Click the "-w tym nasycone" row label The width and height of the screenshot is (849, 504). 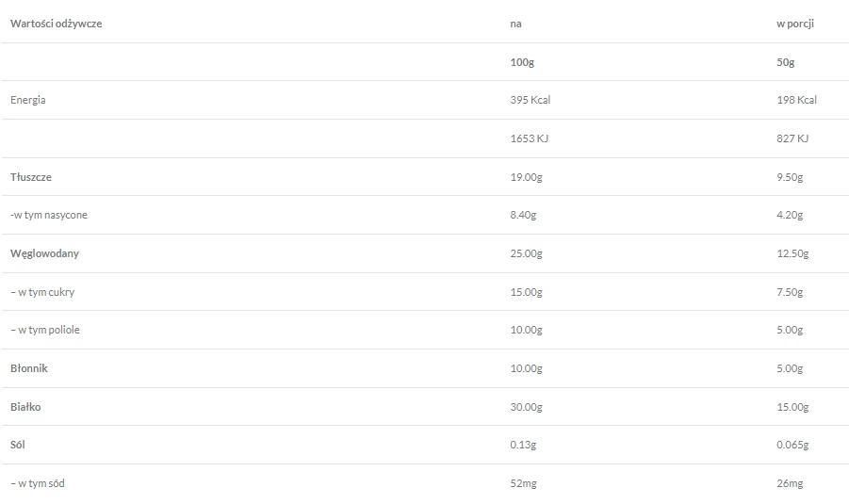[x=49, y=215]
